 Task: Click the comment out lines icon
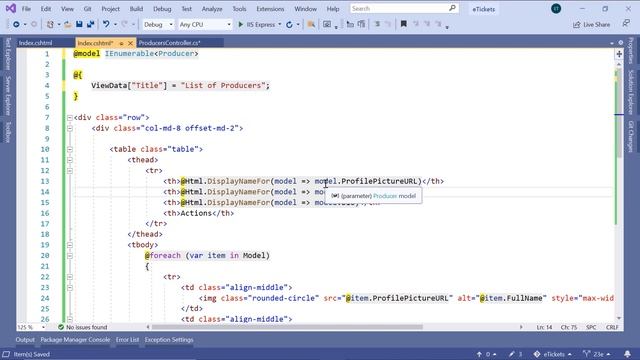click(x=378, y=24)
